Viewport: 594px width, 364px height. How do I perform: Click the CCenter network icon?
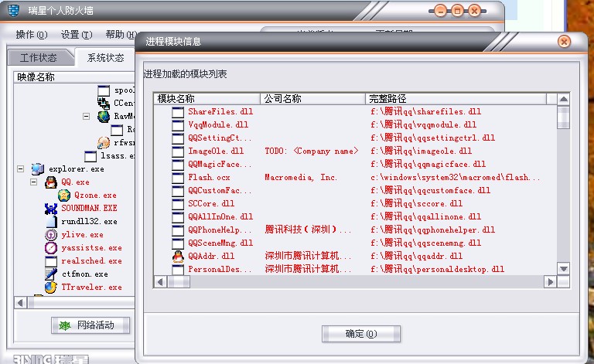point(104,103)
